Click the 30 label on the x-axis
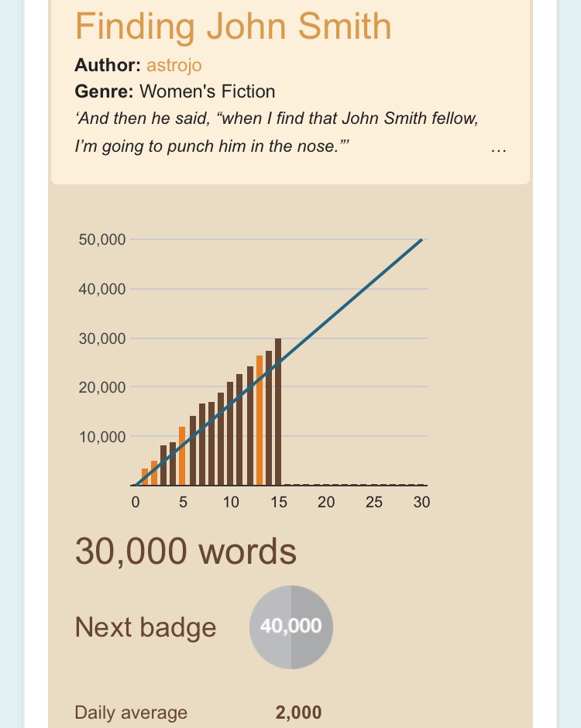 (x=421, y=502)
